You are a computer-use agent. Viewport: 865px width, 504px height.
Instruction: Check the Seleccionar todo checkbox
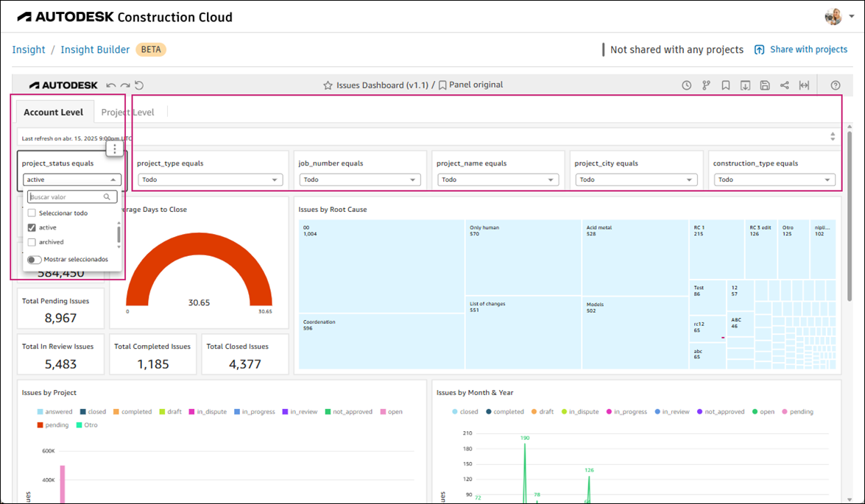point(30,213)
